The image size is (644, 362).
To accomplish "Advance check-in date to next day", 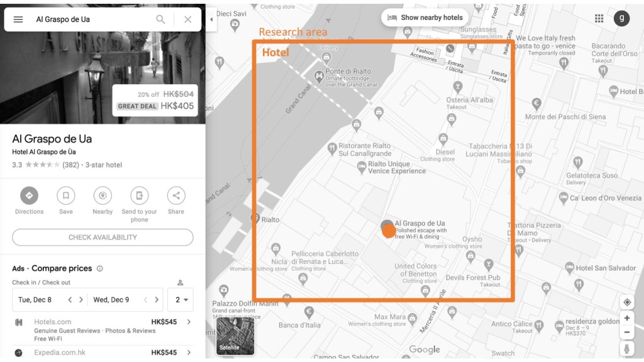I will [81, 300].
